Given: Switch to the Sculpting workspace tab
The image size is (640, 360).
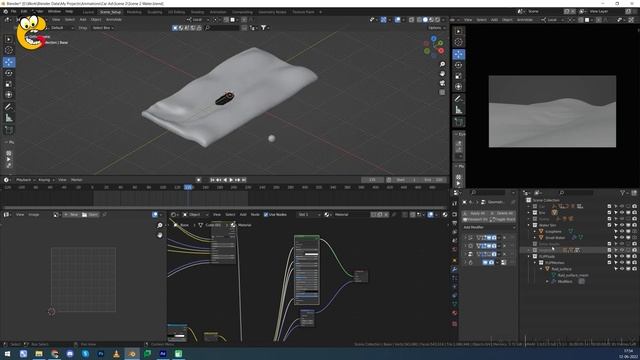Looking at the screenshot, I should tap(155, 12).
